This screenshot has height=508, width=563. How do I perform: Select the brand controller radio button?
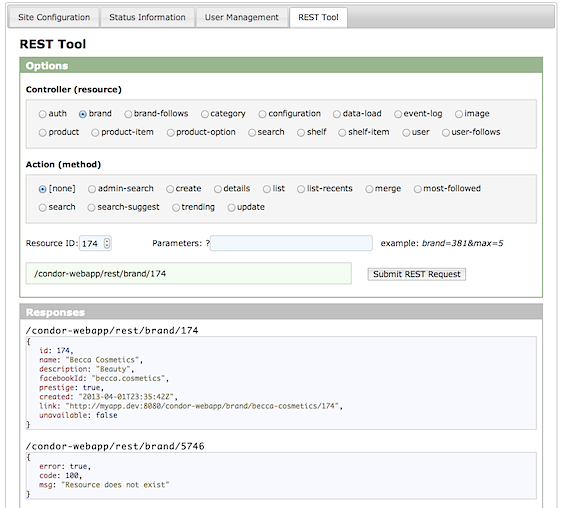(x=83, y=114)
